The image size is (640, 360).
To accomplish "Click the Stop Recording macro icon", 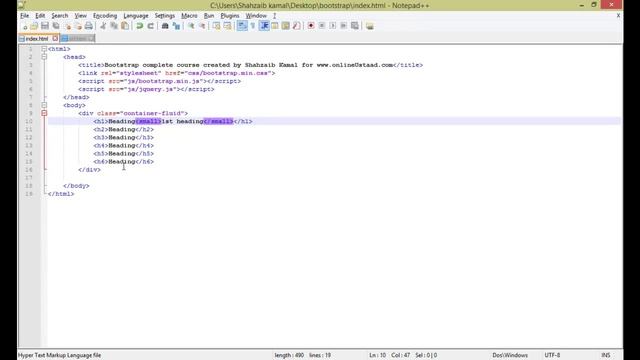I will pos(322,26).
